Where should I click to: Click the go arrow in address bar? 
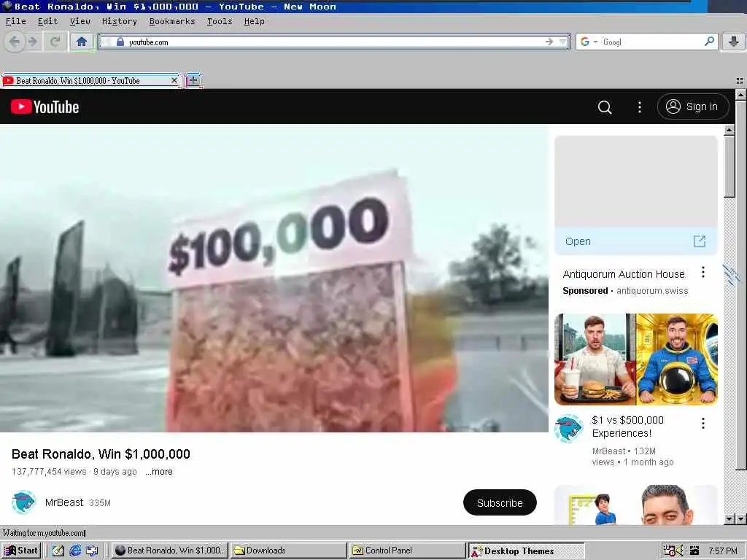click(549, 42)
